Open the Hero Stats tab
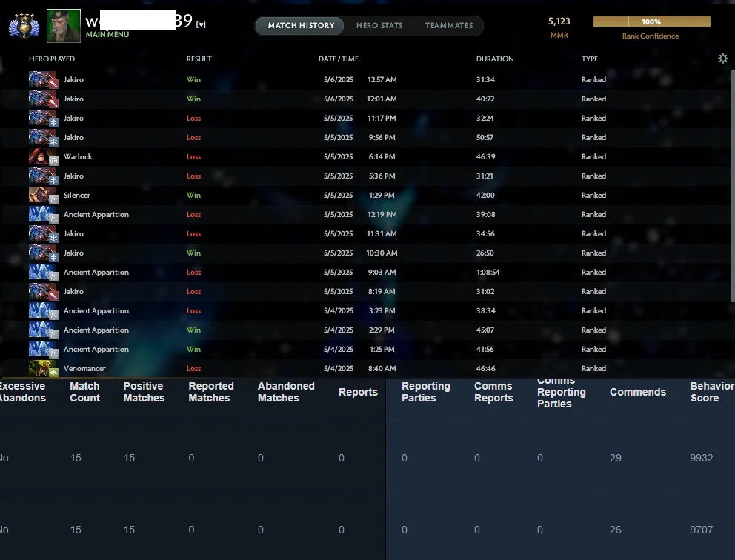Viewport: 735px width, 560px height. tap(379, 25)
